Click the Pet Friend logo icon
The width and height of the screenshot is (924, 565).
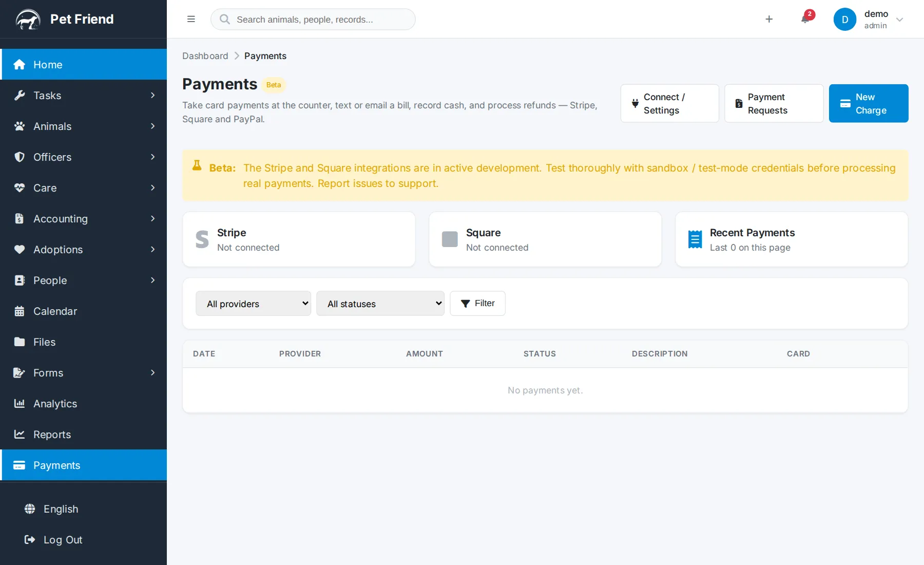pos(28,20)
